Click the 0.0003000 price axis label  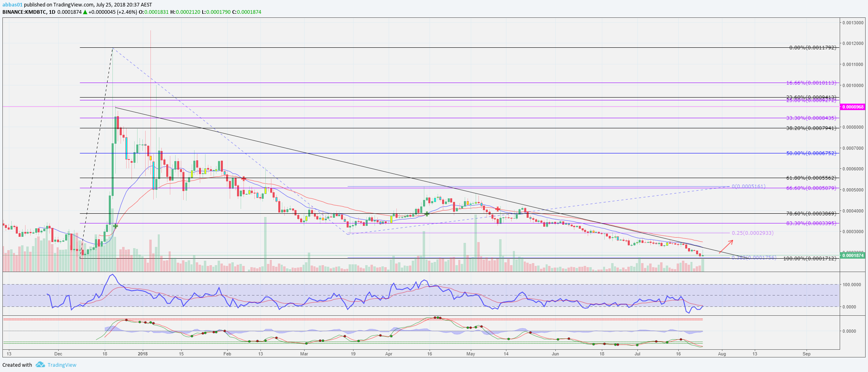point(853,232)
